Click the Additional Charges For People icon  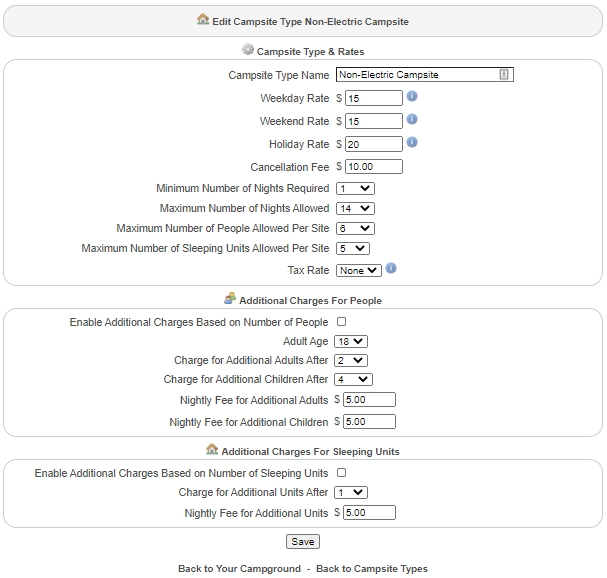[x=230, y=299]
